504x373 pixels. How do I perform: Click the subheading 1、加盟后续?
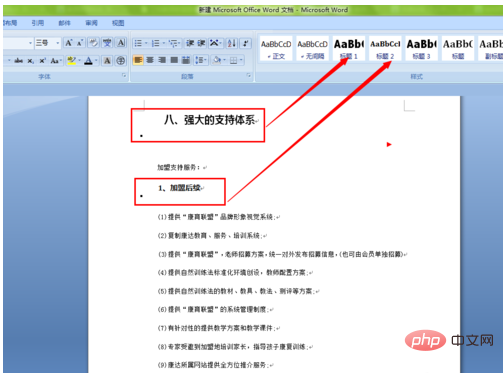[x=180, y=188]
